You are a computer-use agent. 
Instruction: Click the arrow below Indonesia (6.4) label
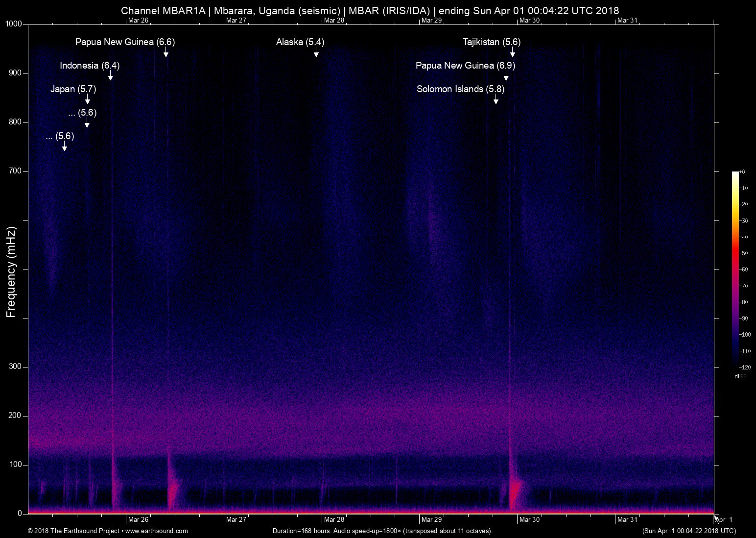(111, 76)
